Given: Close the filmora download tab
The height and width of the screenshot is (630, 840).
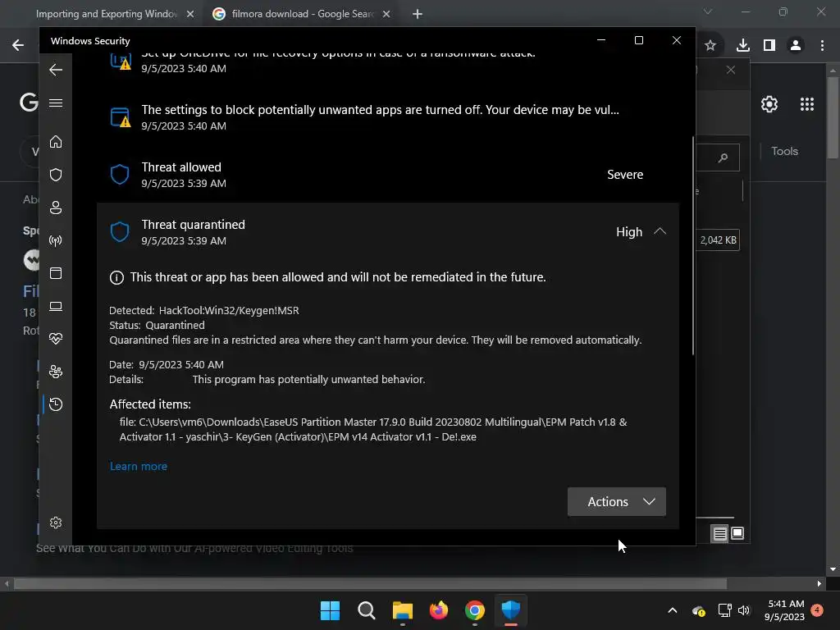Looking at the screenshot, I should pyautogui.click(x=386, y=14).
